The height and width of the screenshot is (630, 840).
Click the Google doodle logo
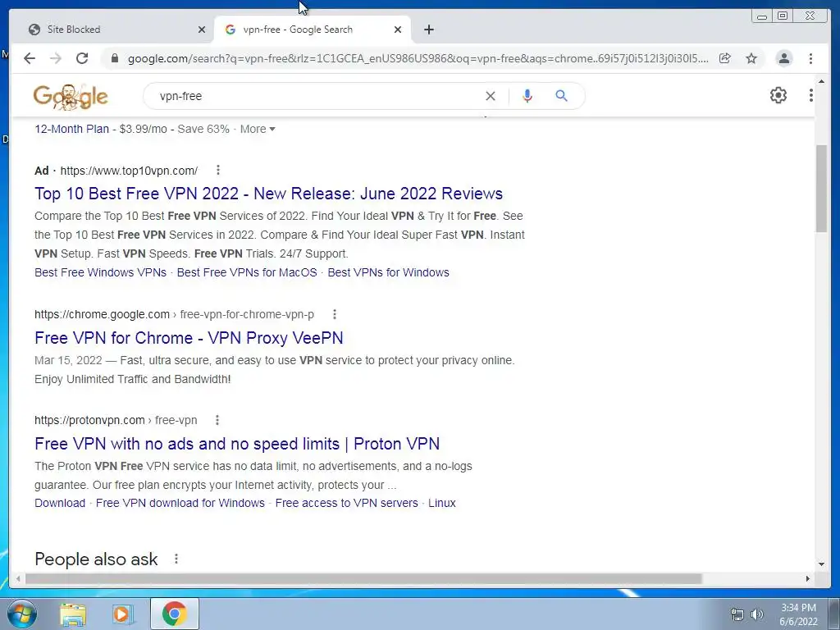click(x=71, y=97)
